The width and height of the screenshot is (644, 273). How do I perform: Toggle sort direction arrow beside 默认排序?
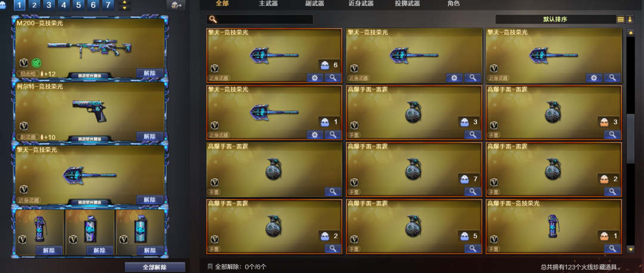tap(630, 19)
